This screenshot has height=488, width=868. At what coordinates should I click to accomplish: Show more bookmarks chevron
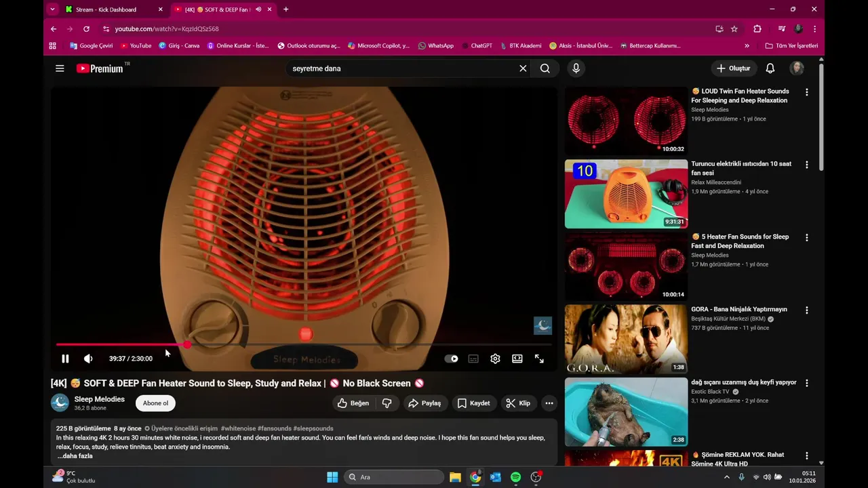(747, 45)
